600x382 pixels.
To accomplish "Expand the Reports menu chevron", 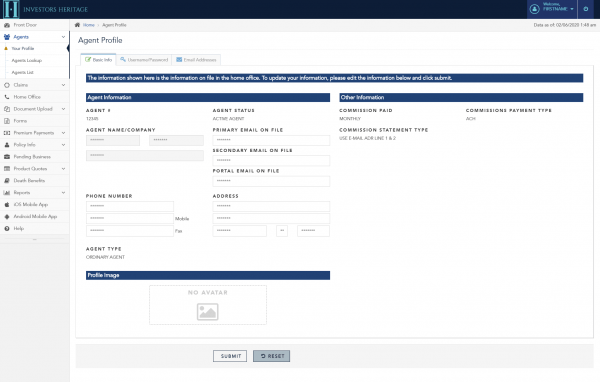I will coord(63,193).
